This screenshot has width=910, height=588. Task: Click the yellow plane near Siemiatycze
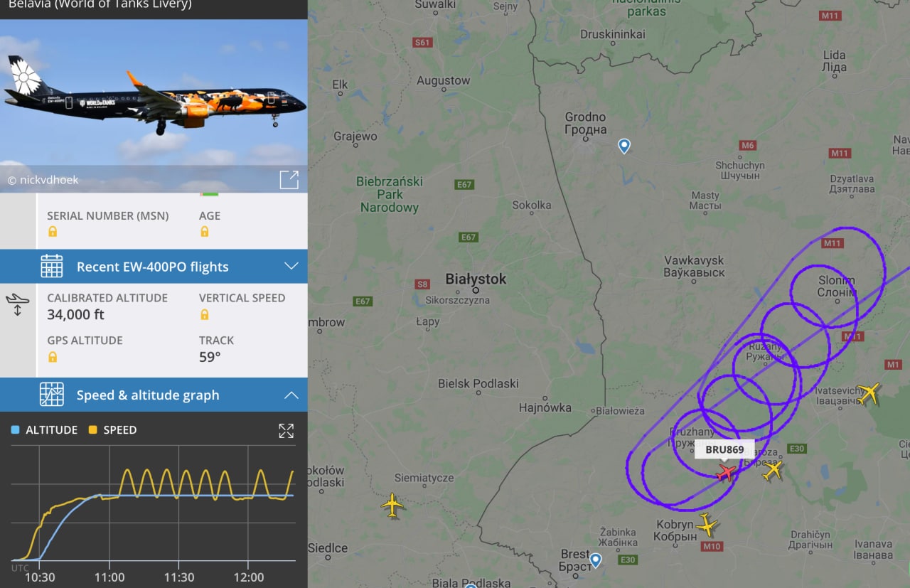(x=392, y=504)
